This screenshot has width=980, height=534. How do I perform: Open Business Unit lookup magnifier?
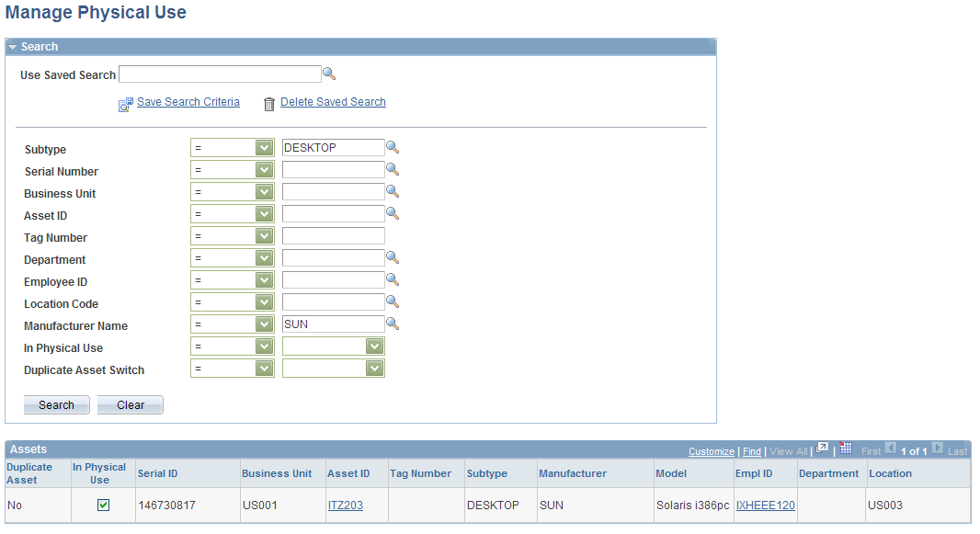coord(393,191)
